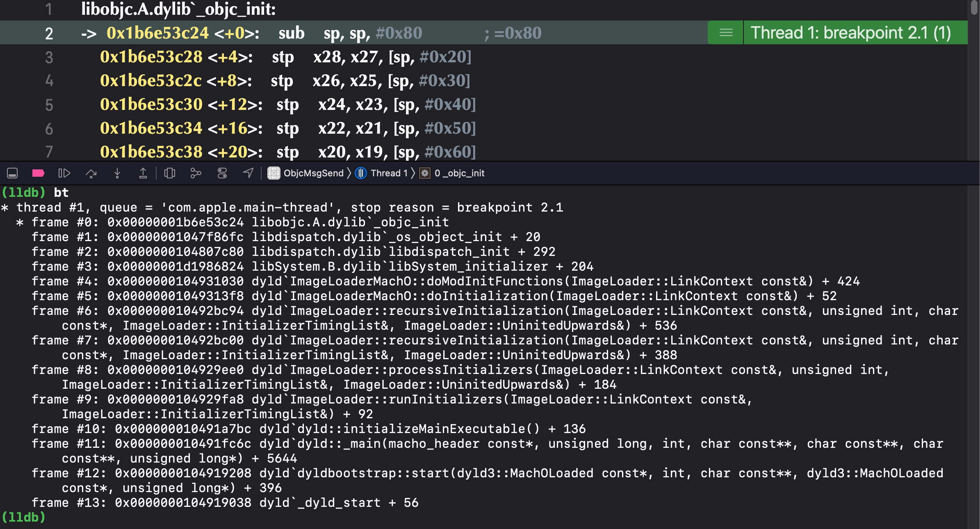The height and width of the screenshot is (529, 980).
Task: Click line number 5 in the gutter
Action: coord(49,105)
